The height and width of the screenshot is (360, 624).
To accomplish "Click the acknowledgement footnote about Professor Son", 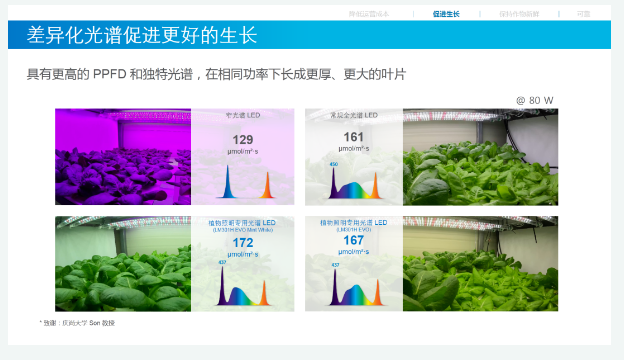I will [77, 323].
